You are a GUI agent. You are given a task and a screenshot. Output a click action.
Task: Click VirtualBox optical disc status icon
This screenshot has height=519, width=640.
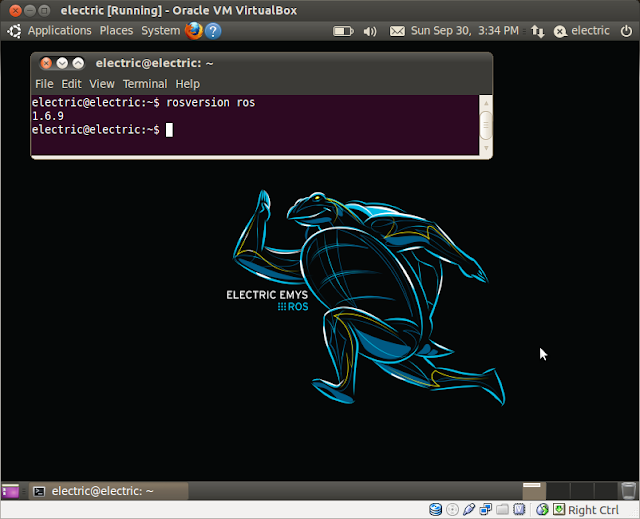tap(452, 509)
